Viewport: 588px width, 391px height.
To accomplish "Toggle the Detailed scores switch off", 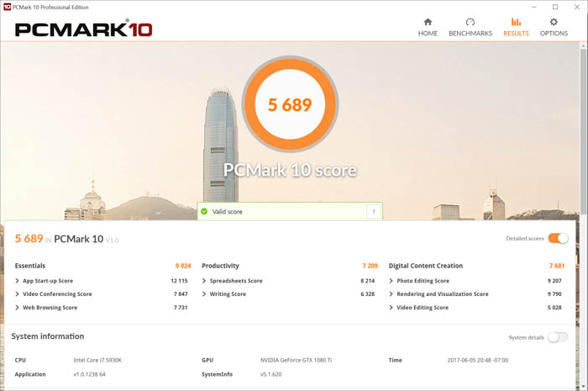I will pos(558,238).
